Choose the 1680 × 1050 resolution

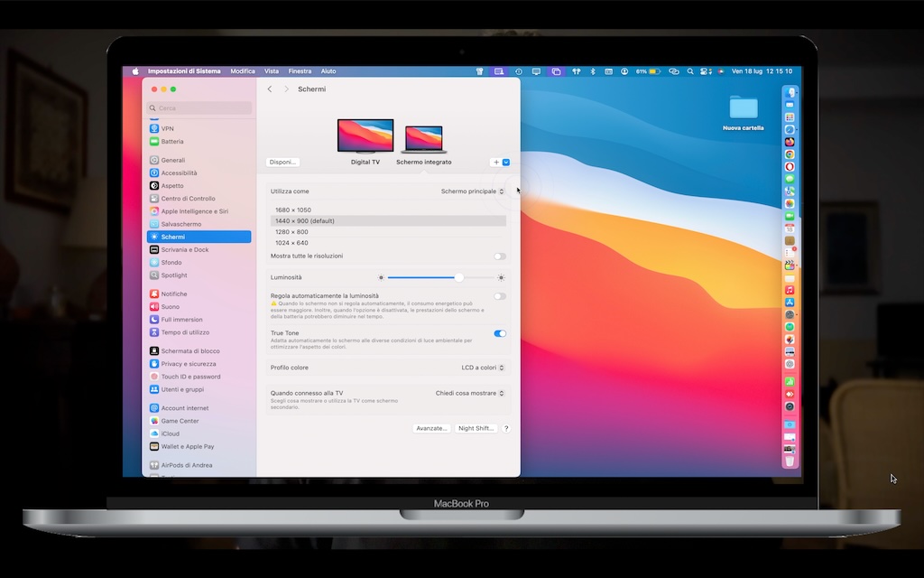pyautogui.click(x=388, y=210)
